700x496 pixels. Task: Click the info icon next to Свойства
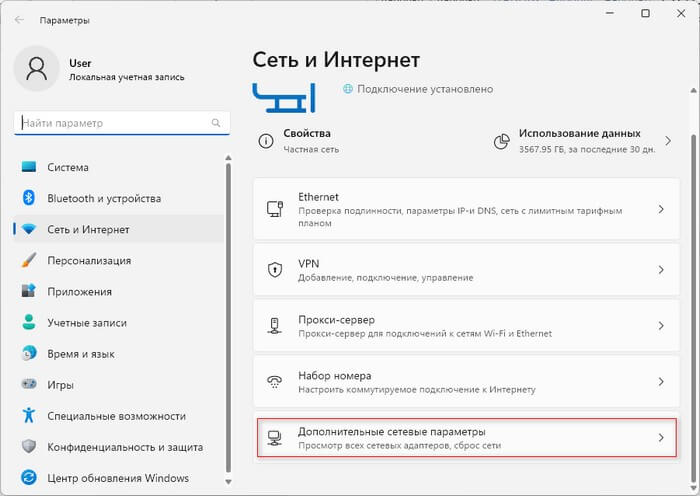click(266, 141)
